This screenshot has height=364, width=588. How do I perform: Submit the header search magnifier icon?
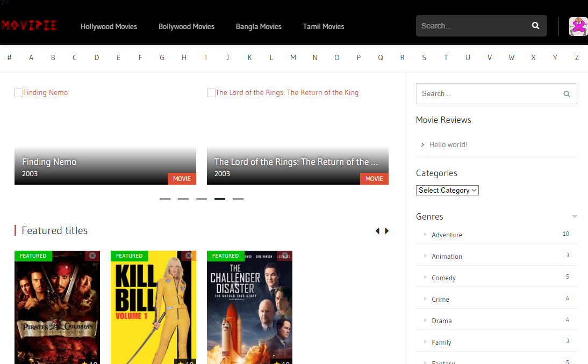(535, 25)
